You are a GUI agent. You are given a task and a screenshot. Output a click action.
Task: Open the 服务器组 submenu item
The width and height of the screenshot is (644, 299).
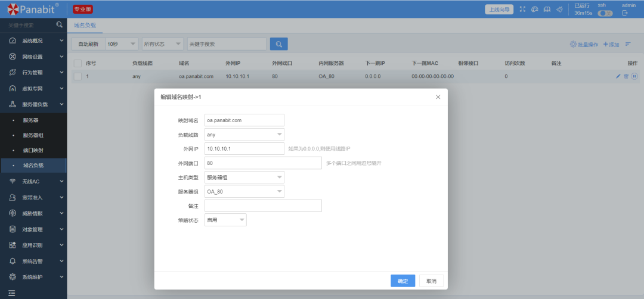pyautogui.click(x=33, y=135)
